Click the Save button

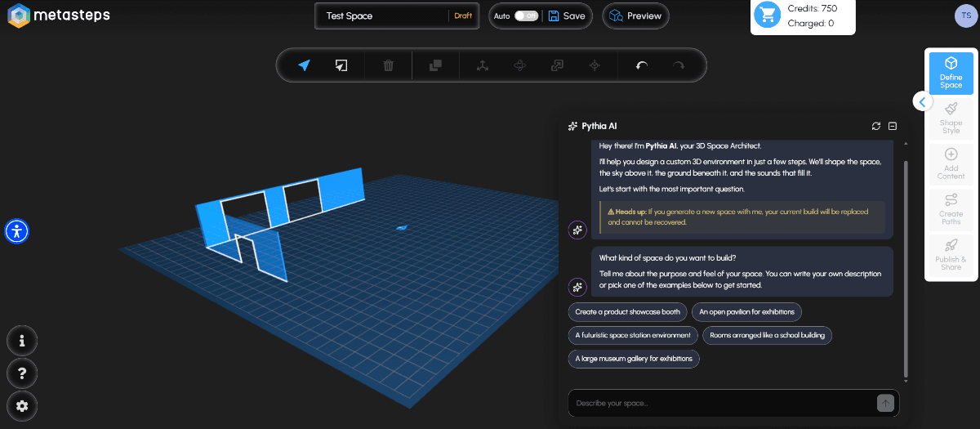pos(567,16)
